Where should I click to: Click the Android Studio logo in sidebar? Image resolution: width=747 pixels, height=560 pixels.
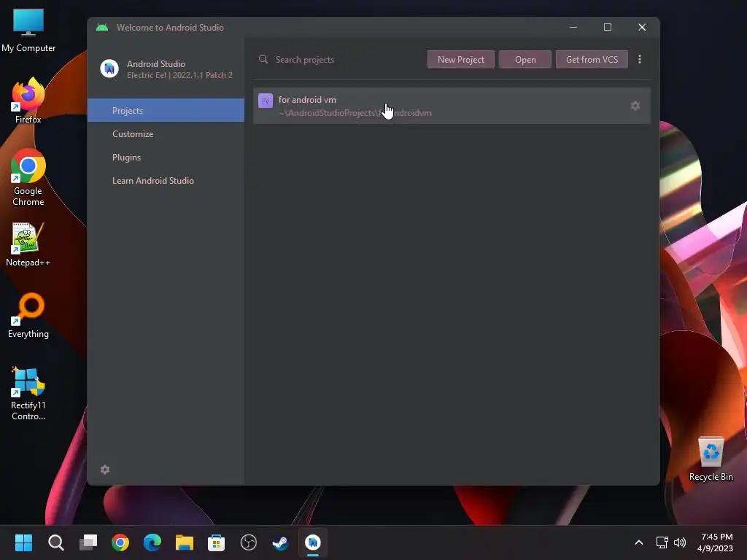(109, 69)
